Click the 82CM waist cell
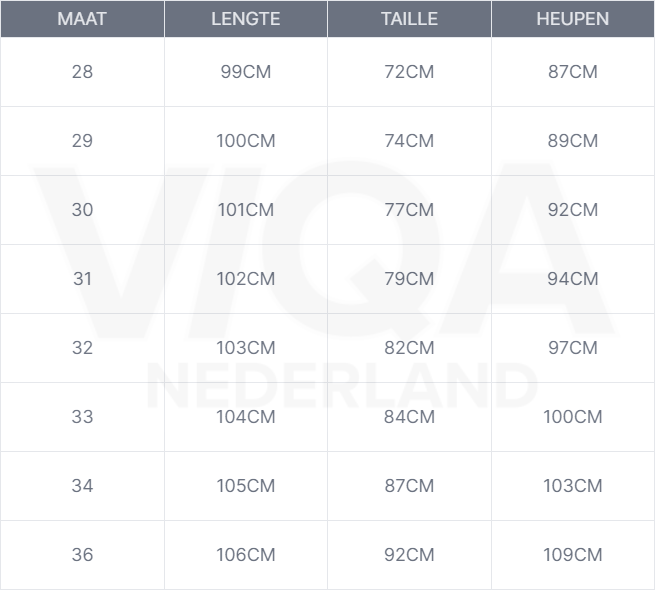The width and height of the screenshot is (655, 590). (409, 348)
